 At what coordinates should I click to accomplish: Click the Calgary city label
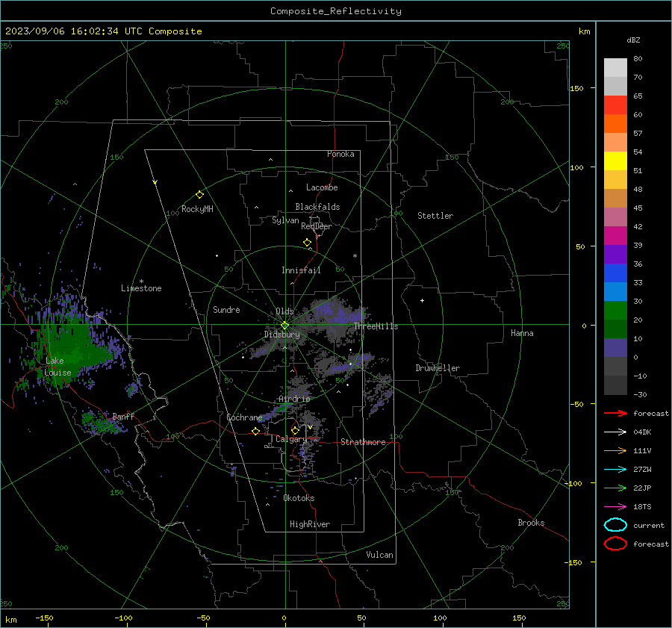pyautogui.click(x=291, y=439)
